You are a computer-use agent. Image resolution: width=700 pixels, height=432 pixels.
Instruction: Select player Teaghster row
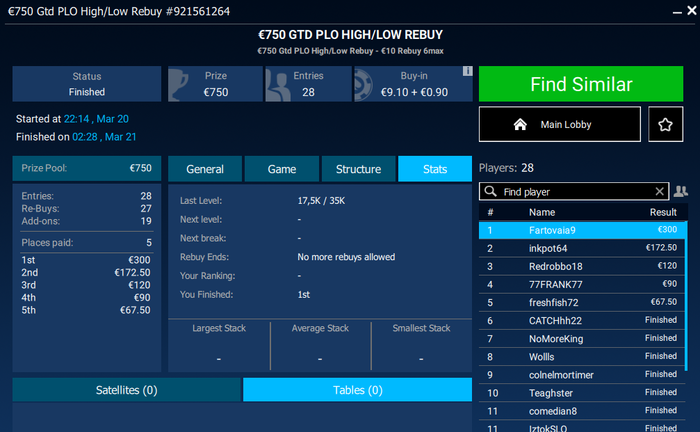(582, 393)
